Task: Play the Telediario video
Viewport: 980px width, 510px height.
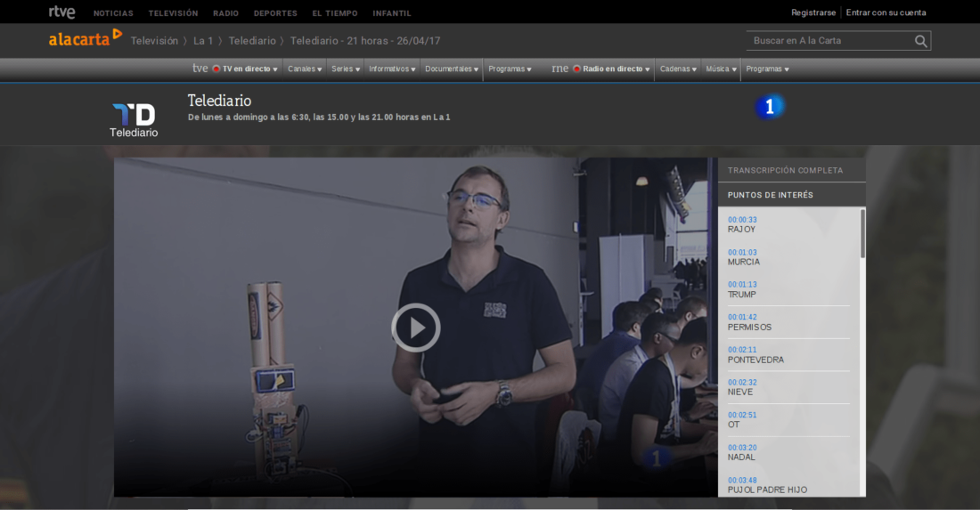Action: [x=415, y=328]
